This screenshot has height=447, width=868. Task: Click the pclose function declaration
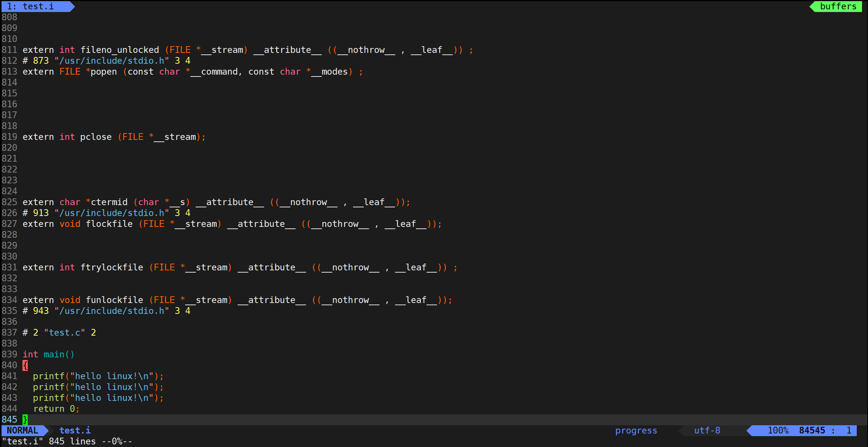[96, 137]
